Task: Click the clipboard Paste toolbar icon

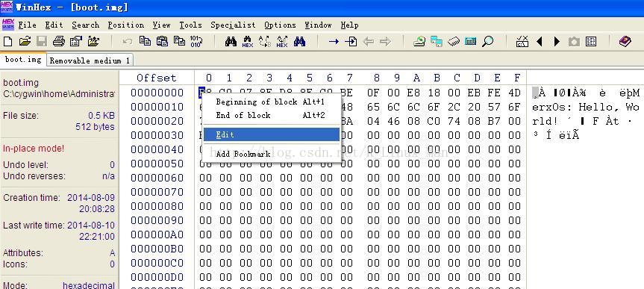Action: (x=162, y=42)
